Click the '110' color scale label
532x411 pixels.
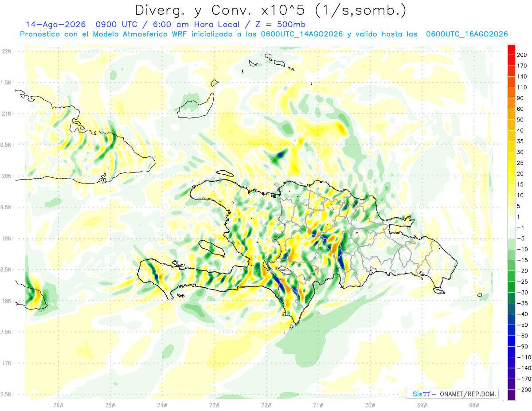[522, 87]
